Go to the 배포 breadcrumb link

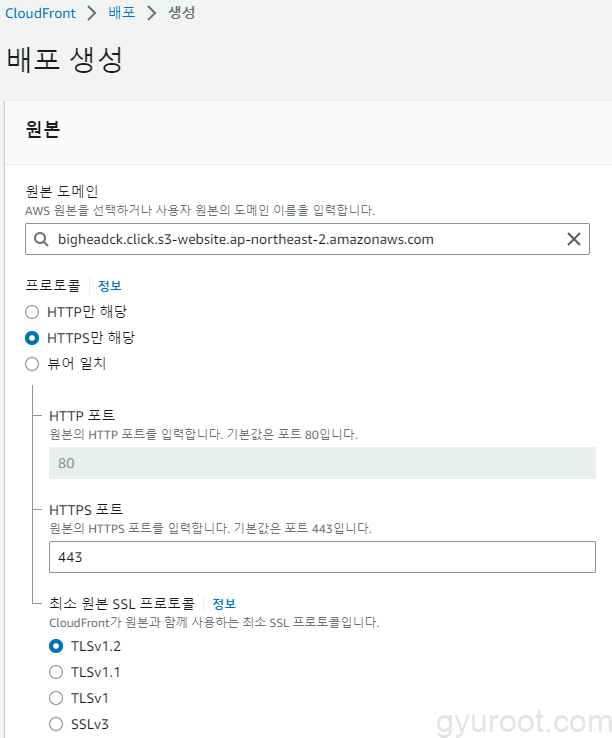(x=122, y=14)
